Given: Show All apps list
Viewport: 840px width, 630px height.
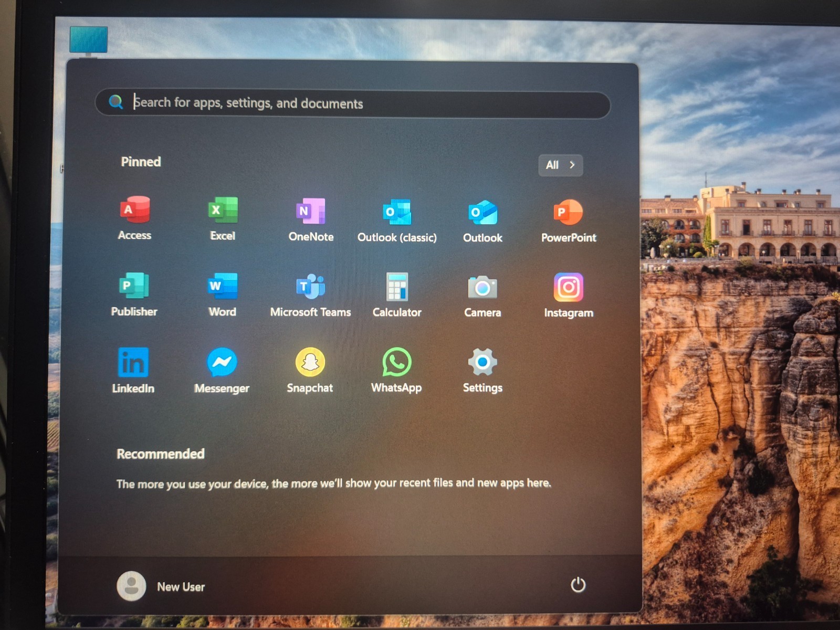Looking at the screenshot, I should tap(560, 165).
